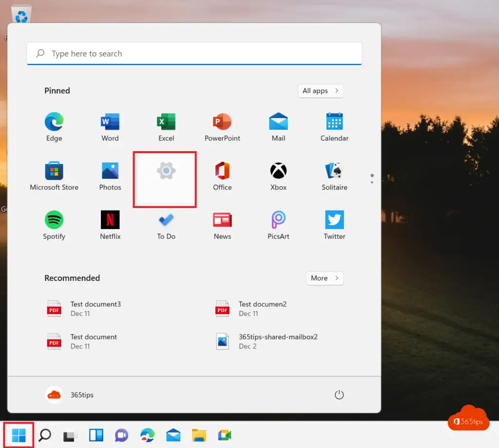Open File Explorer from the taskbar
Viewport: 499px width, 448px height.
(199, 435)
